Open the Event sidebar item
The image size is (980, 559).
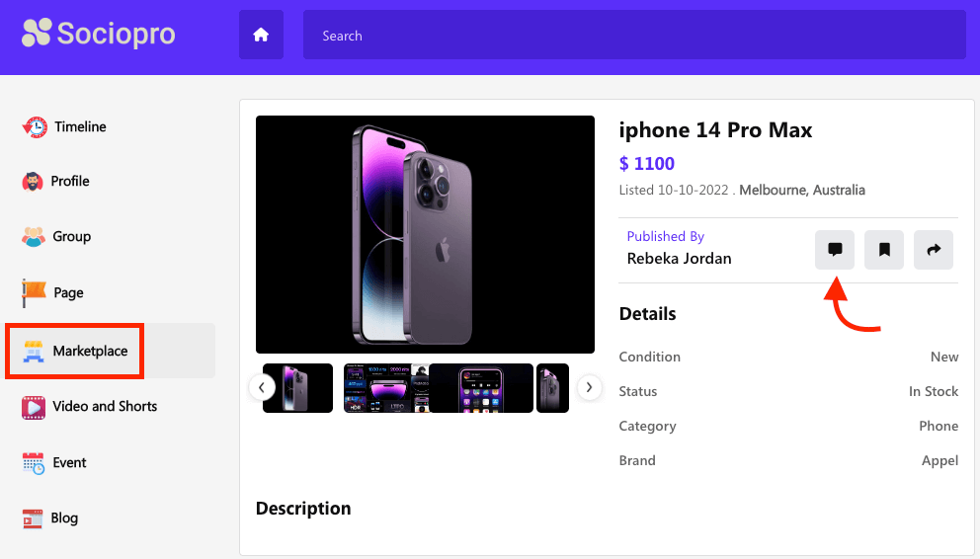point(69,462)
